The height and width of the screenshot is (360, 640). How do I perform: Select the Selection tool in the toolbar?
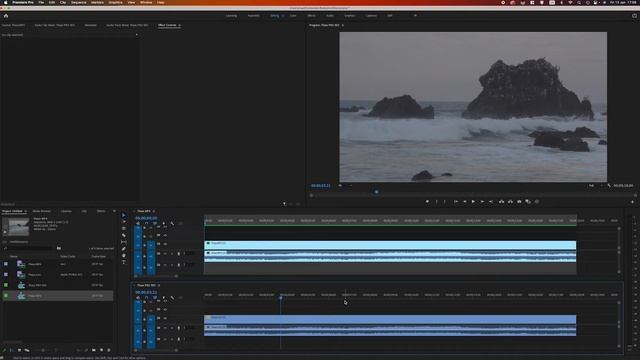coord(124,215)
